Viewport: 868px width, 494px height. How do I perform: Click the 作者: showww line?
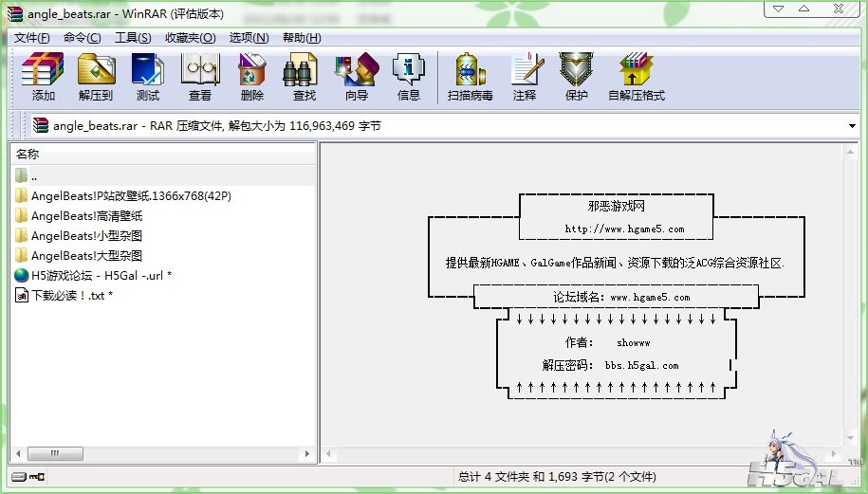click(607, 342)
